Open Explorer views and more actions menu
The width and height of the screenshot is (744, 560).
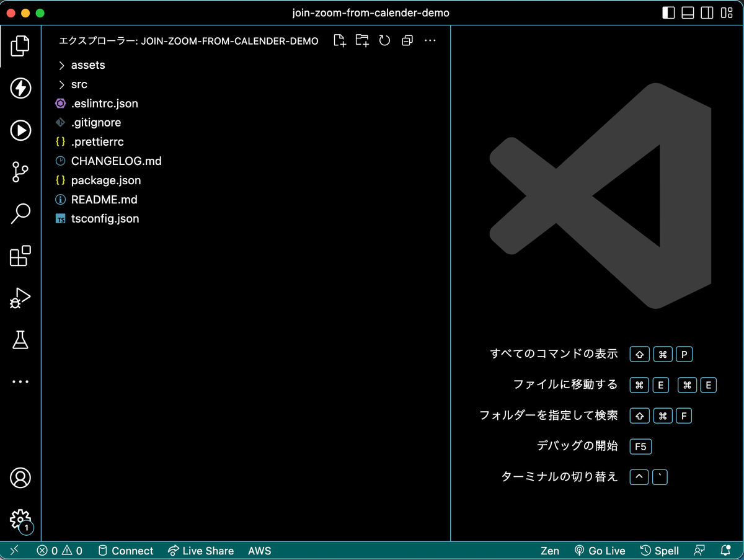coord(430,40)
